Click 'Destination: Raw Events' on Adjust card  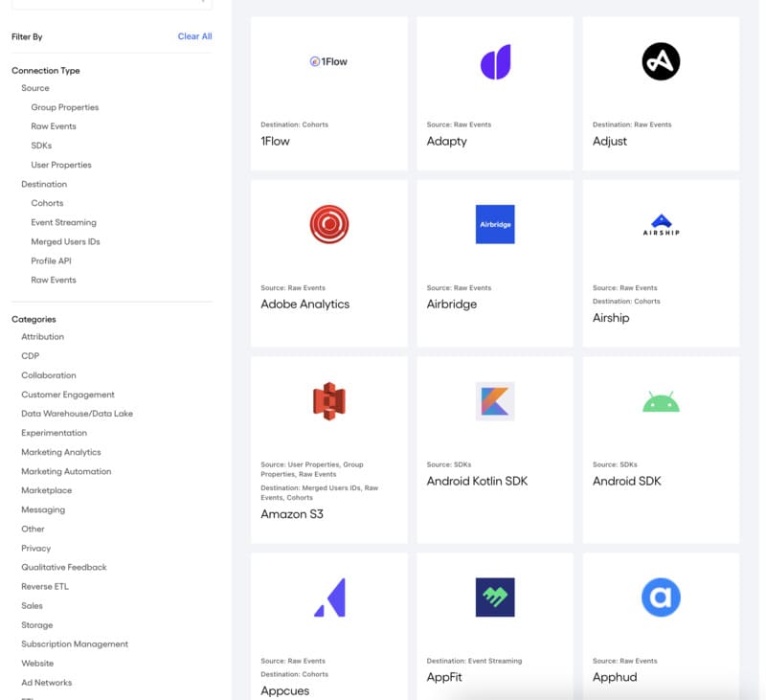pyautogui.click(x=632, y=124)
